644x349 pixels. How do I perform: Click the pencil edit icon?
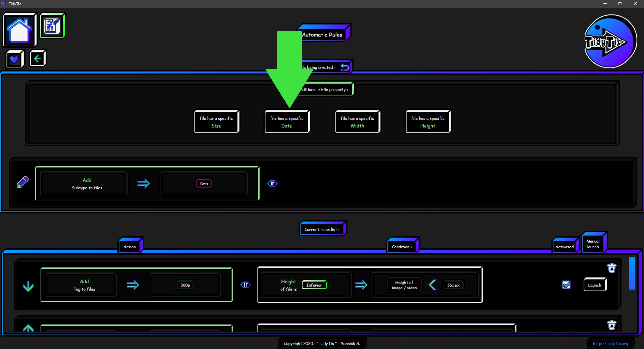coord(23,182)
